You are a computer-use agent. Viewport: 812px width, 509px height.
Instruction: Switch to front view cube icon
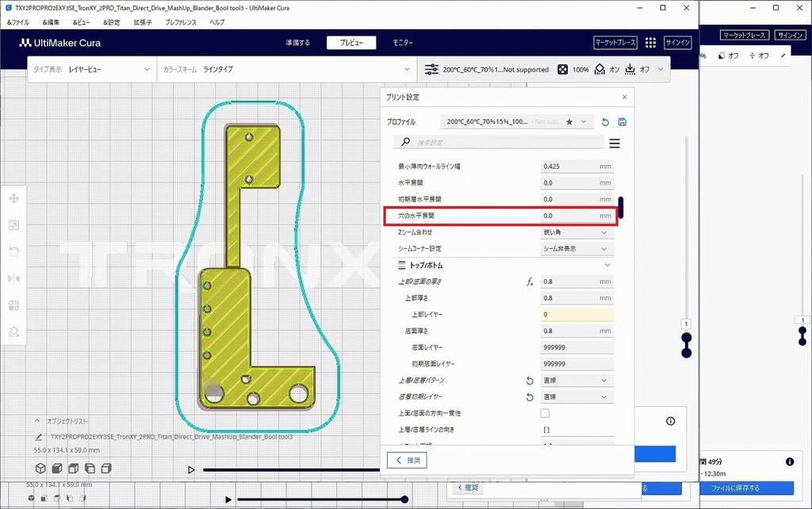(57, 469)
